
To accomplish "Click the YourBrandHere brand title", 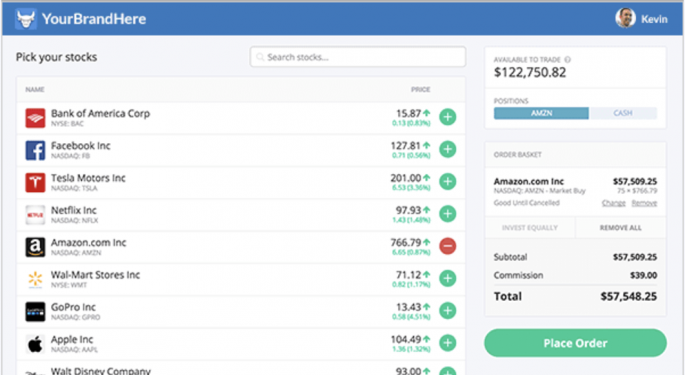I will coord(94,19).
